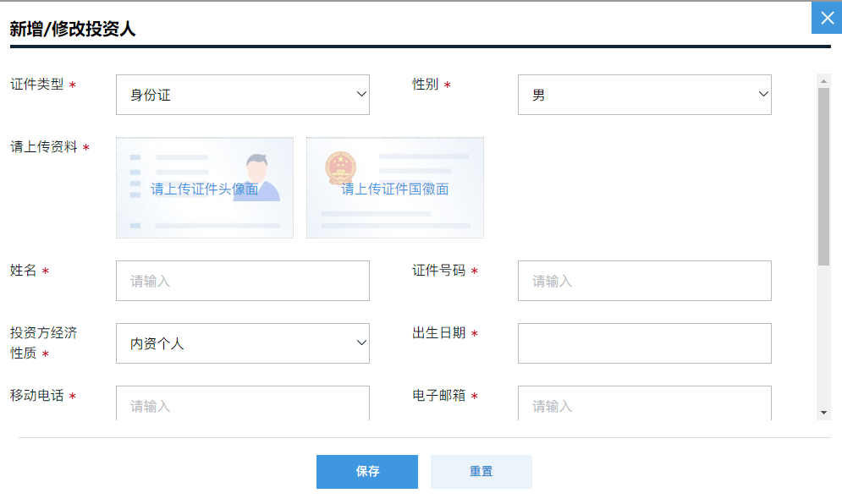Focus the 证件号码 input field
Screen dimensions: 842x504
[644, 281]
